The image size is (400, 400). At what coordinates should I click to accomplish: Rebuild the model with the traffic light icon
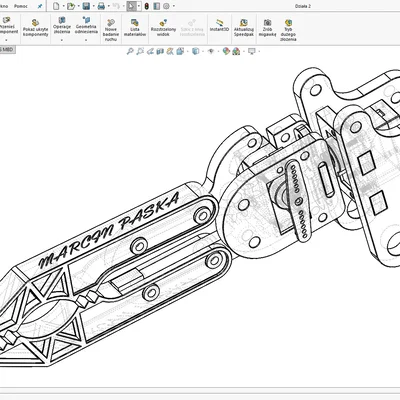click(x=146, y=6)
